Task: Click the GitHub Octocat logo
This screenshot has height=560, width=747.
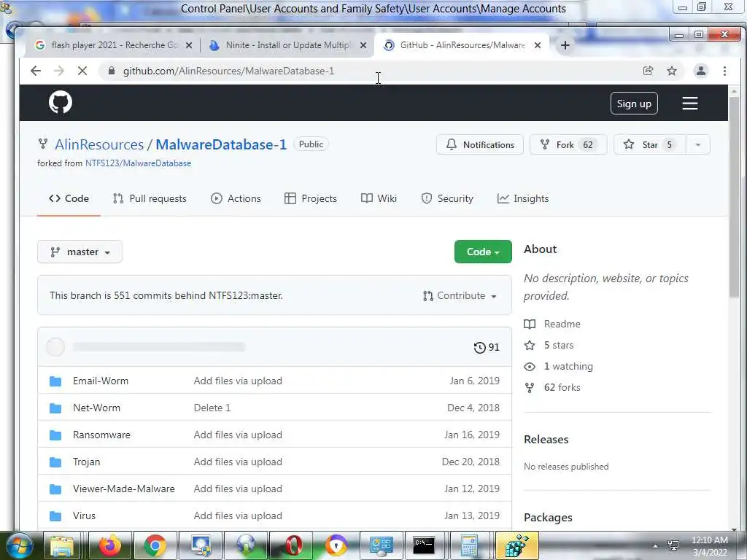Action: point(61,103)
